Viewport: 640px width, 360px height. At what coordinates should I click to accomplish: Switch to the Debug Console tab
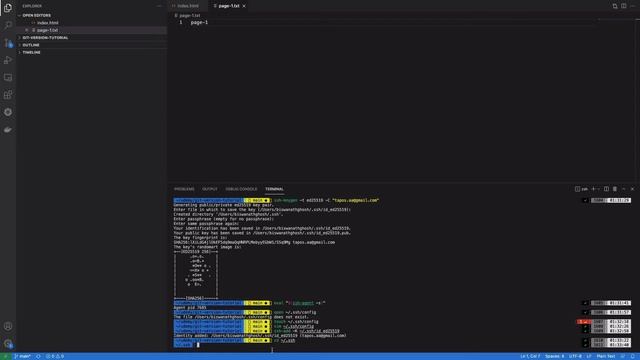point(241,189)
